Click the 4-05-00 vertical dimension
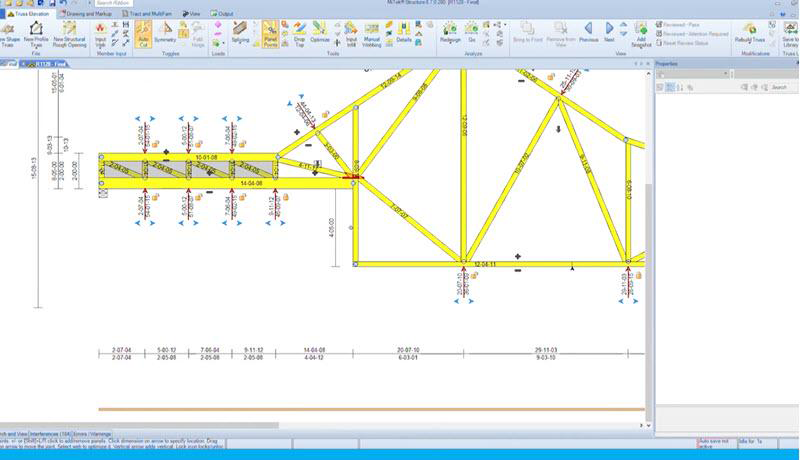800x460 pixels. pyautogui.click(x=332, y=228)
